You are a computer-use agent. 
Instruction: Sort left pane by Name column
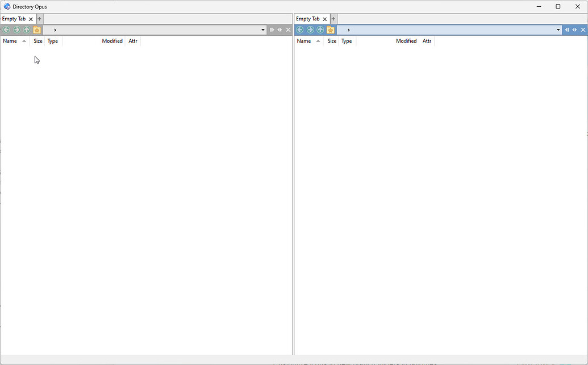pos(15,41)
